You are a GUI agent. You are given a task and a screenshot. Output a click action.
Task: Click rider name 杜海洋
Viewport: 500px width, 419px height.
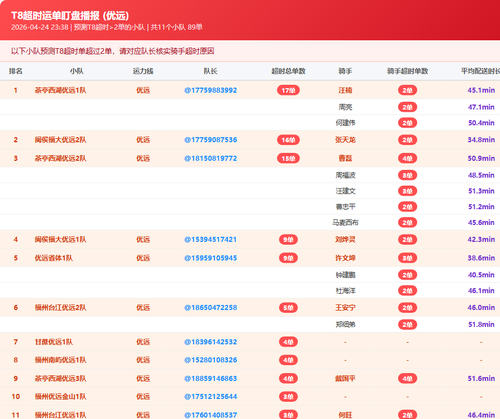tap(345, 291)
